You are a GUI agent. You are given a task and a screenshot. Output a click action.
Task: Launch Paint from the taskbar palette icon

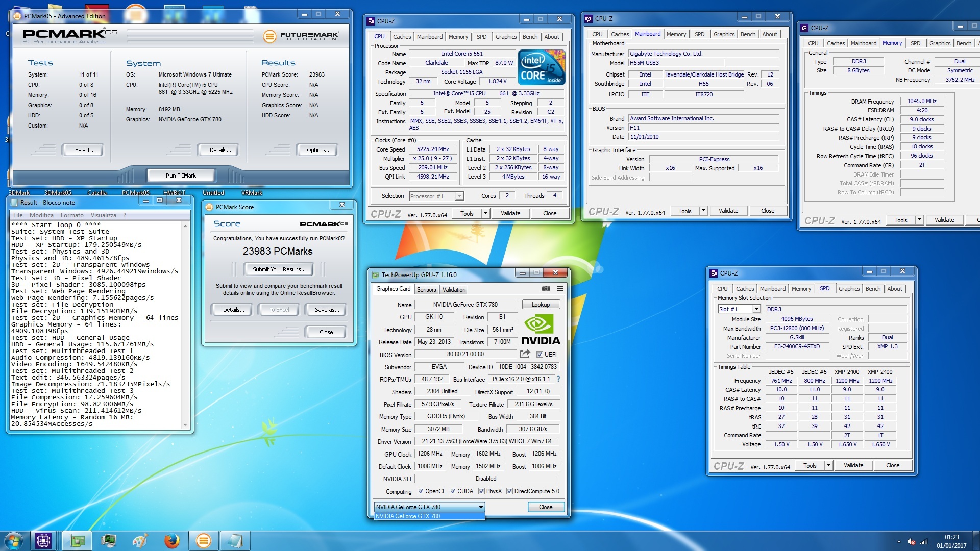[x=140, y=540]
